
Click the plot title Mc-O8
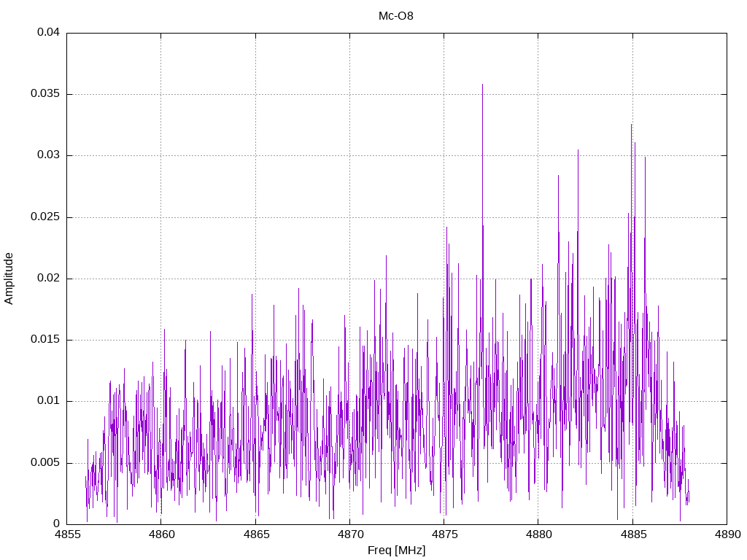tap(395, 15)
